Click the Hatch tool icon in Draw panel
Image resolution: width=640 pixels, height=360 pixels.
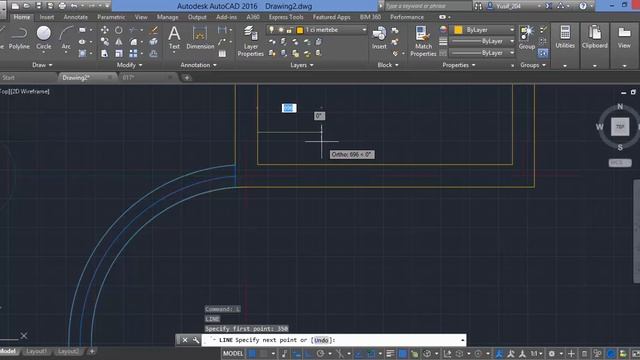point(82,53)
